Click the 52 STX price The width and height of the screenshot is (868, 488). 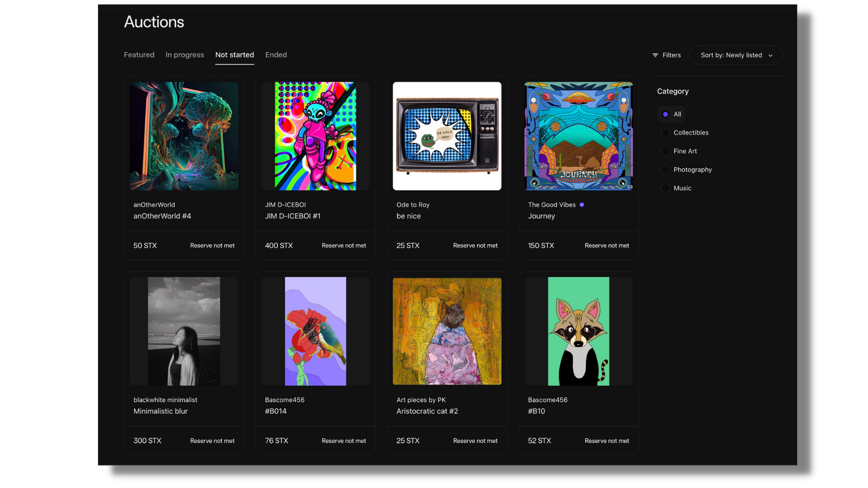pyautogui.click(x=540, y=441)
